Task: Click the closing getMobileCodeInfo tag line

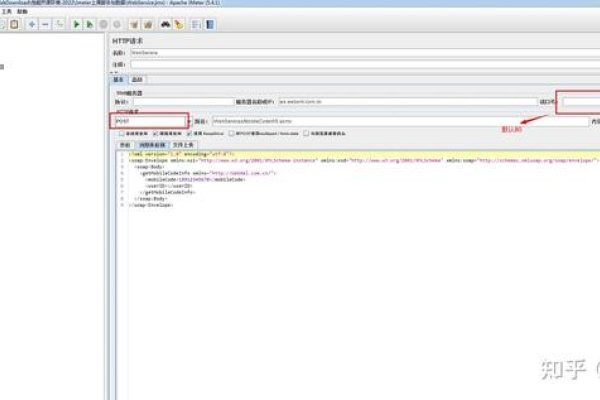Action: [168, 192]
